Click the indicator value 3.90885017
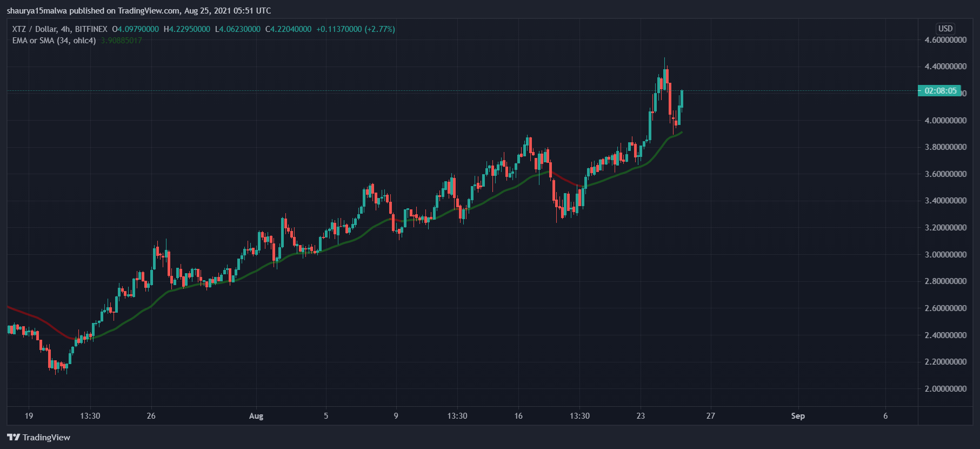This screenshot has height=449, width=980. (122, 41)
